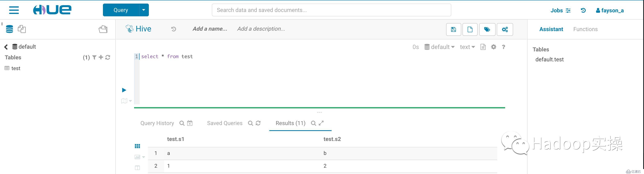Save the query with floppy disk icon
Viewport: 644px width, 174px height.
(453, 29)
